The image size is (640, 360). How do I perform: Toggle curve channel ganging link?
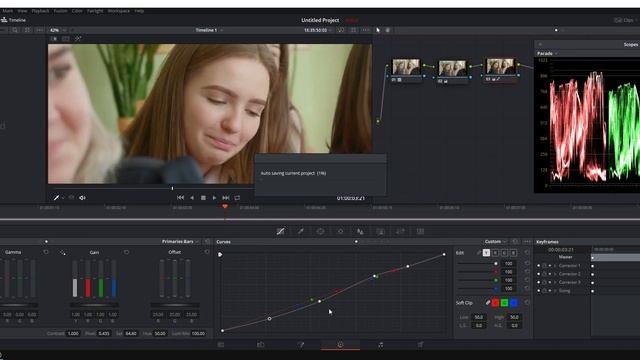pyautogui.click(x=479, y=253)
